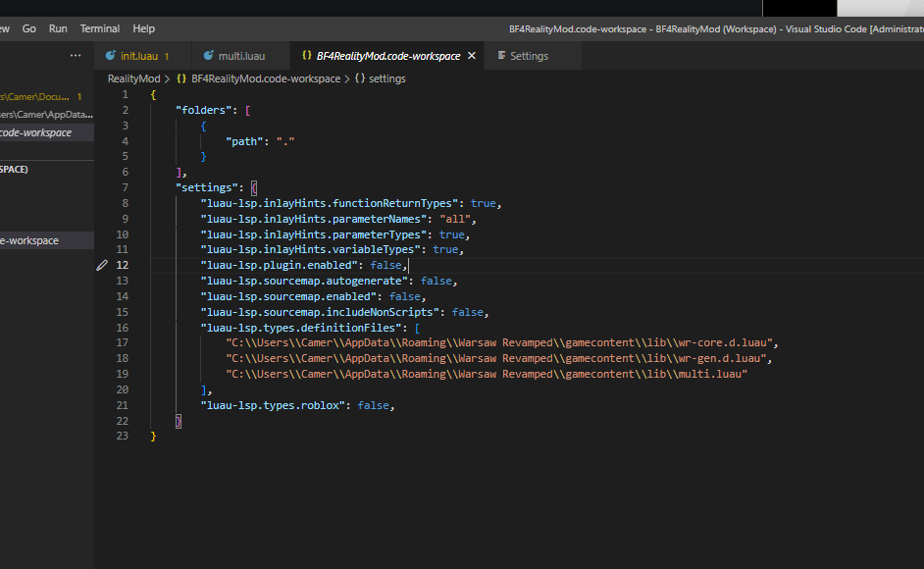Open the Terminal menu
Viewport: 924px width, 569px height.
coord(99,28)
